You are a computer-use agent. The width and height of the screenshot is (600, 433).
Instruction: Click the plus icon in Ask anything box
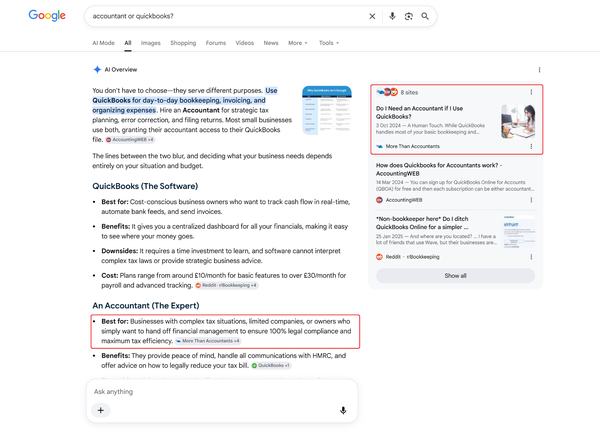tap(101, 410)
